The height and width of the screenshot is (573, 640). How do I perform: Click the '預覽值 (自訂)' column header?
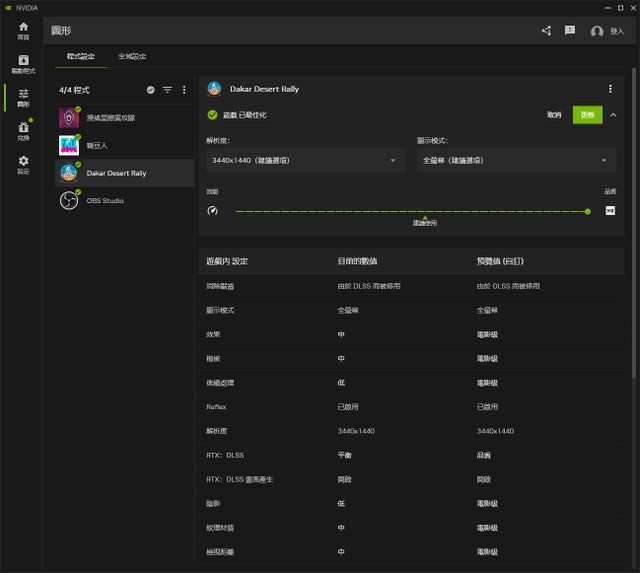500,261
